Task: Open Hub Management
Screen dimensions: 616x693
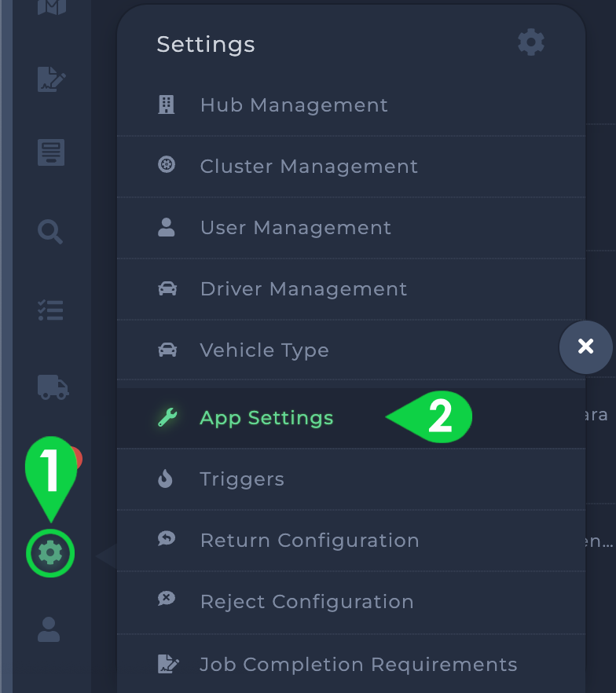Action: [x=351, y=105]
